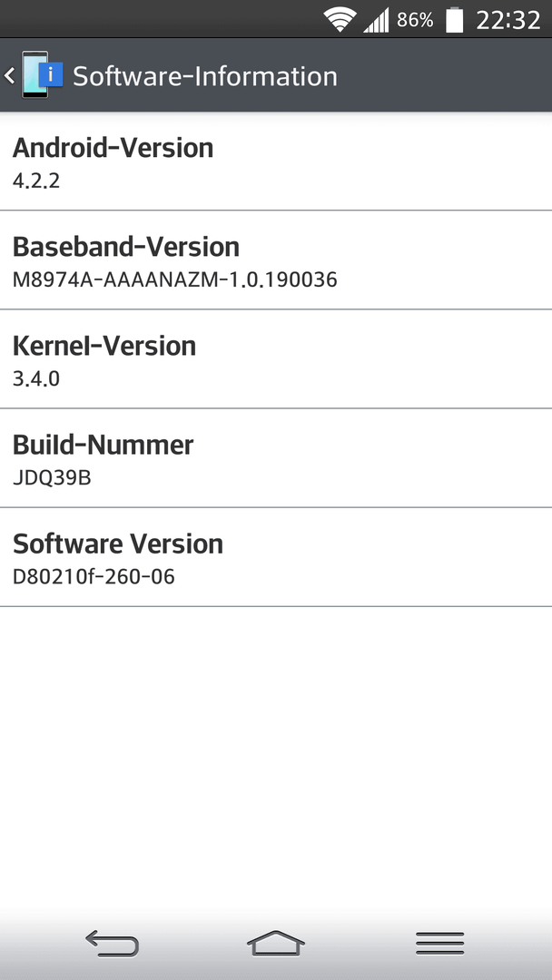Tap the 22:32 clock
Viewport: 552px width, 980px height.
(508, 21)
